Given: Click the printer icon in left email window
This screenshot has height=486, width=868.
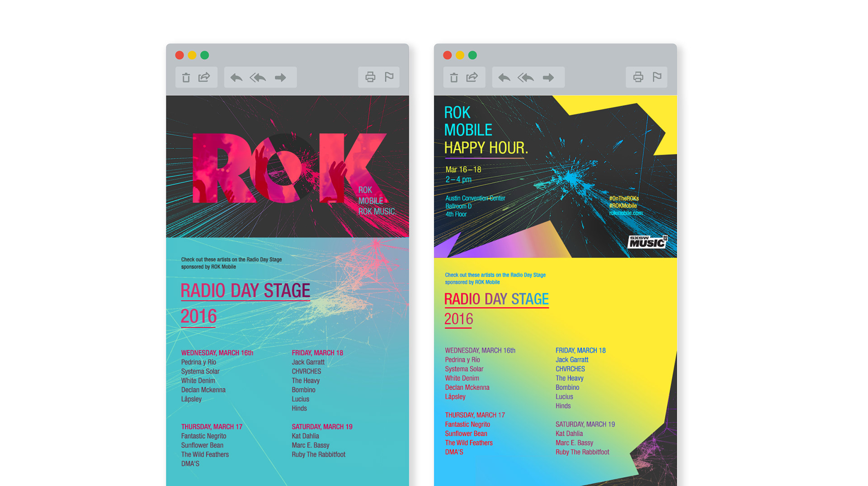Looking at the screenshot, I should [x=370, y=77].
